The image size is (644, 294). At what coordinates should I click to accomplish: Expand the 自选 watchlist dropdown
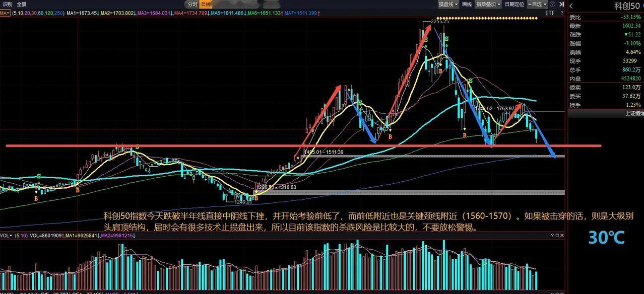[x=537, y=4]
